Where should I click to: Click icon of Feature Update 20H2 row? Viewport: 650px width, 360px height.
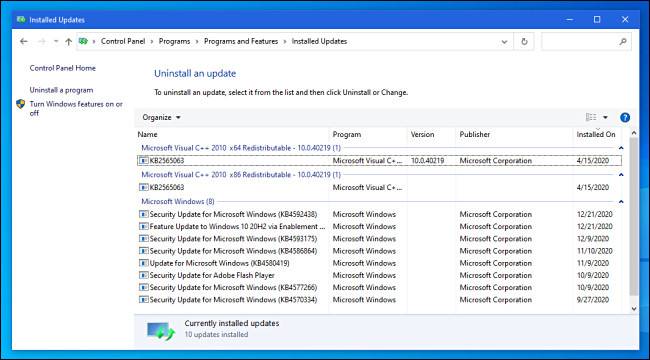[x=143, y=226]
